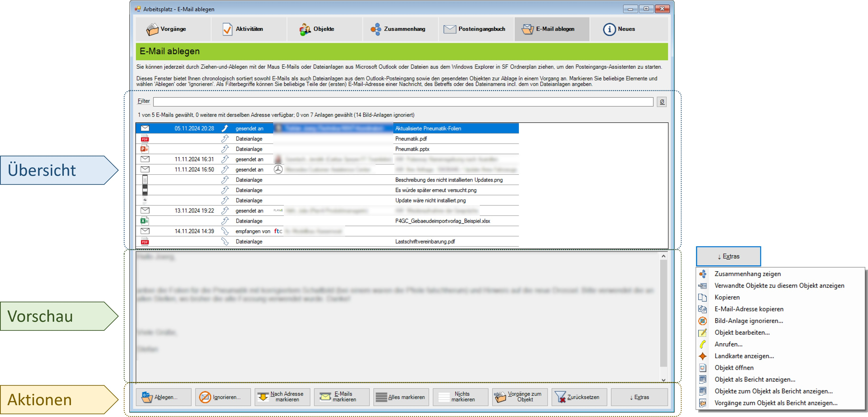
Task: Click envelope icon of 14.11.2024 14:39 email
Action: 145,231
